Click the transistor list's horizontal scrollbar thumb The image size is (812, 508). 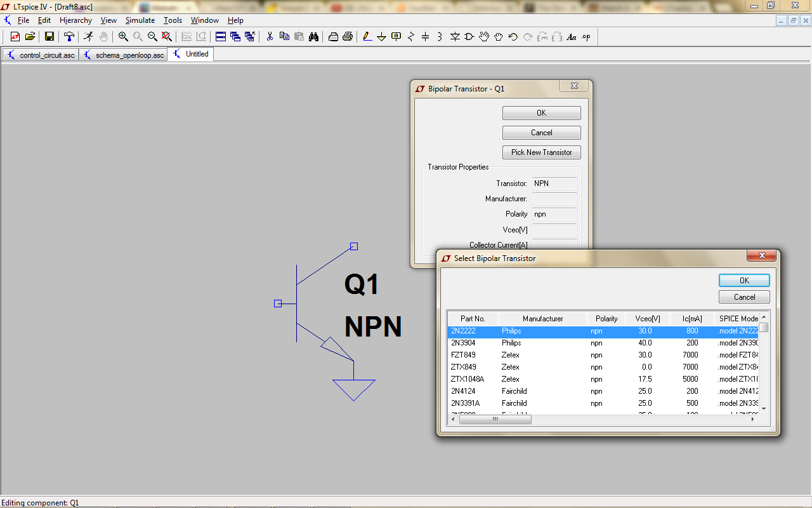tap(495, 420)
